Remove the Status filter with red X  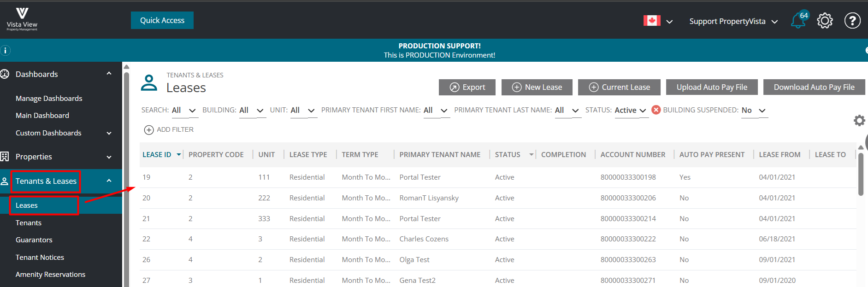click(x=656, y=110)
